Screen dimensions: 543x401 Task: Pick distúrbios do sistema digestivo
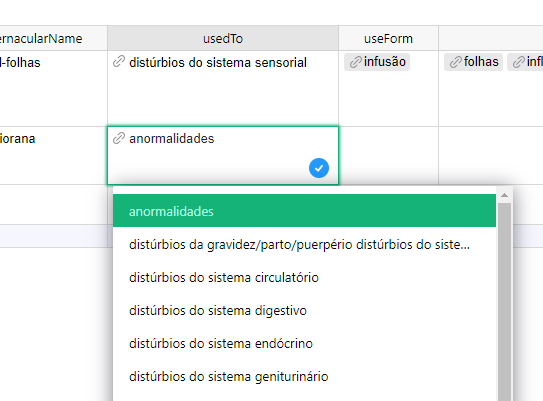(x=304, y=310)
